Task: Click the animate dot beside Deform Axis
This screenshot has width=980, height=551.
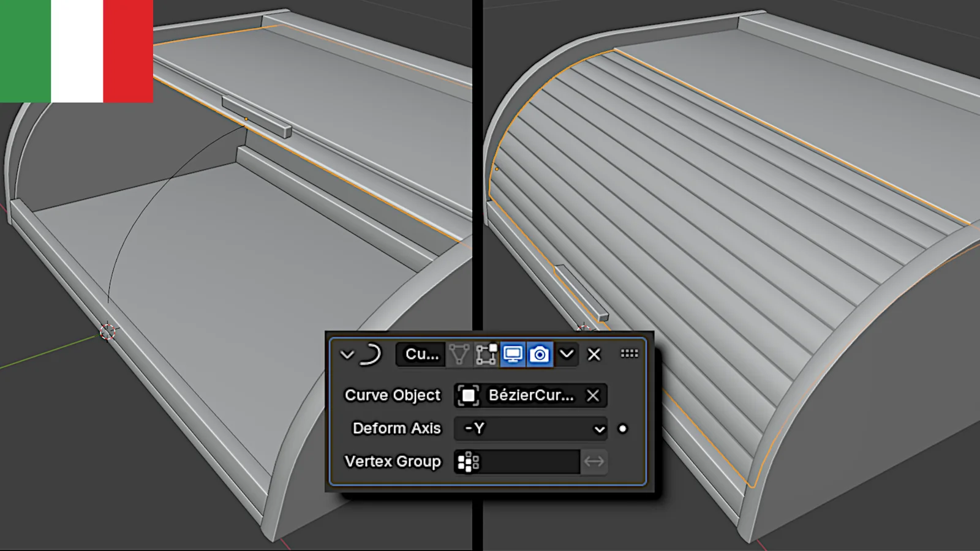Action: 623,429
